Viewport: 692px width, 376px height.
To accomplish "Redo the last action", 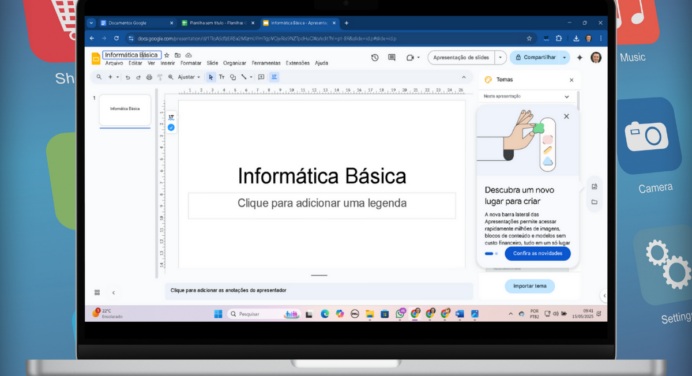I will tap(138, 77).
